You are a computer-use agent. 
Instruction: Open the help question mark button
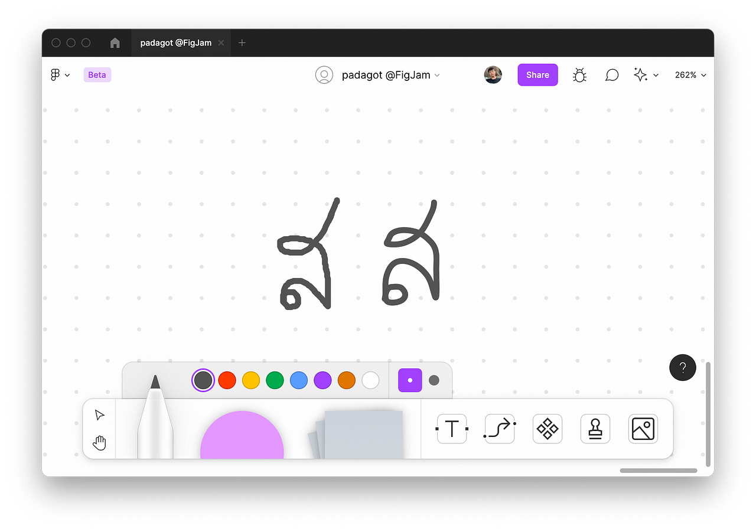click(x=683, y=368)
